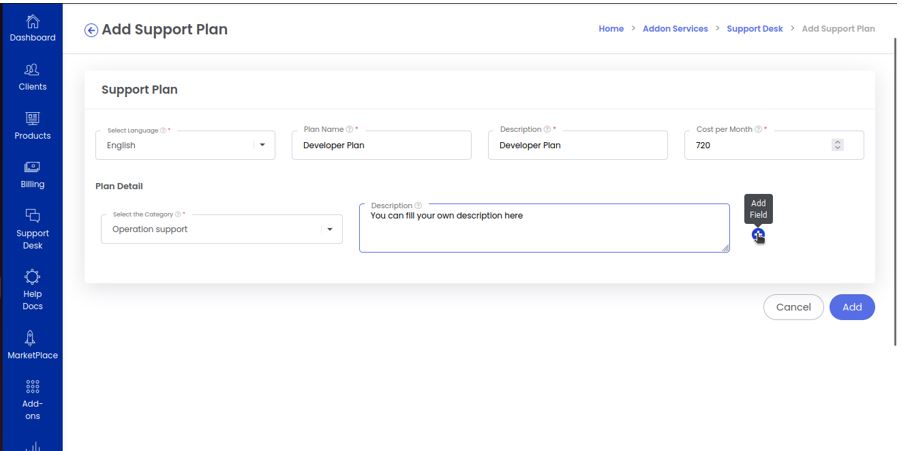Viewport: 902px width, 451px height.
Task: Focus the Plan Name input field
Action: [x=381, y=145]
